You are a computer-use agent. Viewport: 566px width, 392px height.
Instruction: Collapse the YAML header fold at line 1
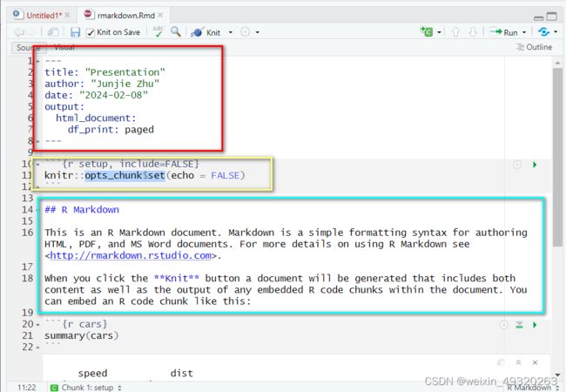tap(37, 61)
